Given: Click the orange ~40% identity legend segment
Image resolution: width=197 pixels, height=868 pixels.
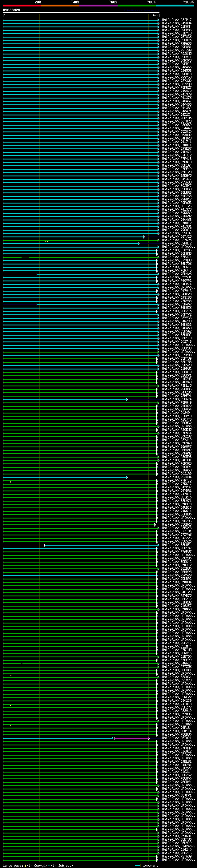Looking at the screenshot, I should coord(60,6).
